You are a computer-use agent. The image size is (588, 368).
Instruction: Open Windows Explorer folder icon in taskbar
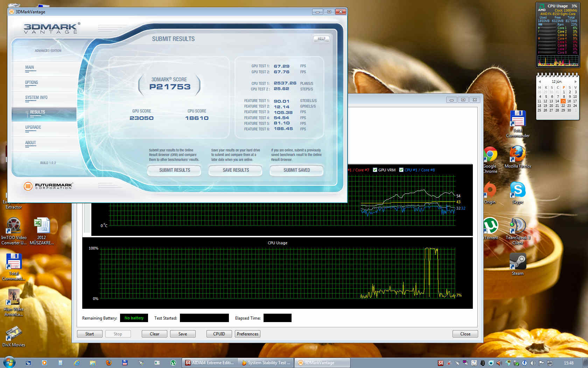click(93, 363)
